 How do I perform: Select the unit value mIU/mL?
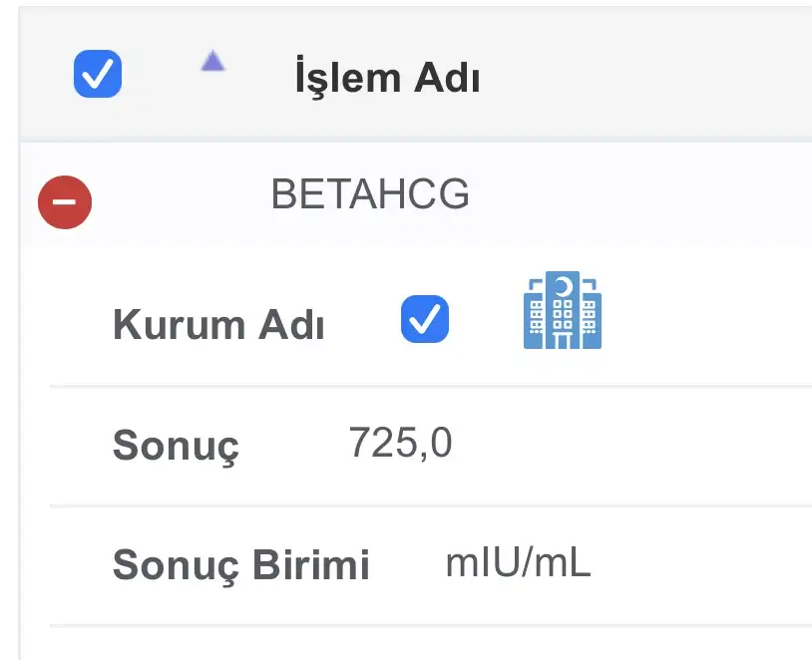point(519,563)
